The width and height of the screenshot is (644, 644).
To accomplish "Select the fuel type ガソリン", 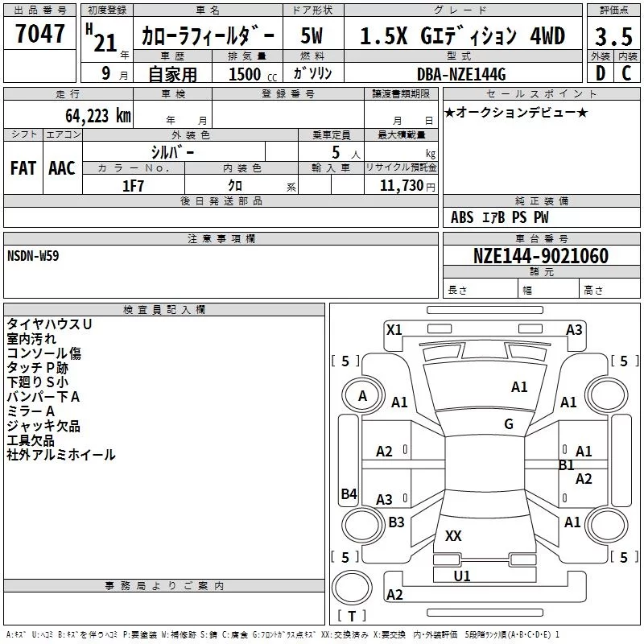I will click(312, 73).
